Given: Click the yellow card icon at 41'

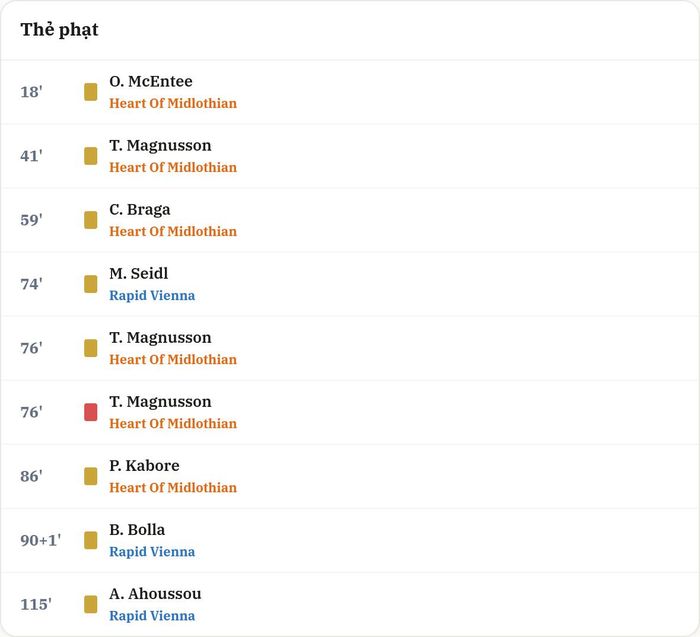Looking at the screenshot, I should [91, 156].
